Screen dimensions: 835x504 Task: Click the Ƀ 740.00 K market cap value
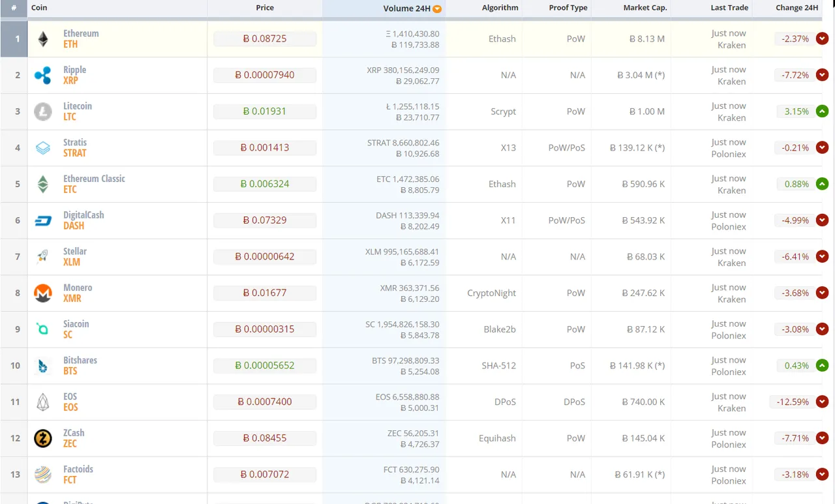tap(644, 402)
